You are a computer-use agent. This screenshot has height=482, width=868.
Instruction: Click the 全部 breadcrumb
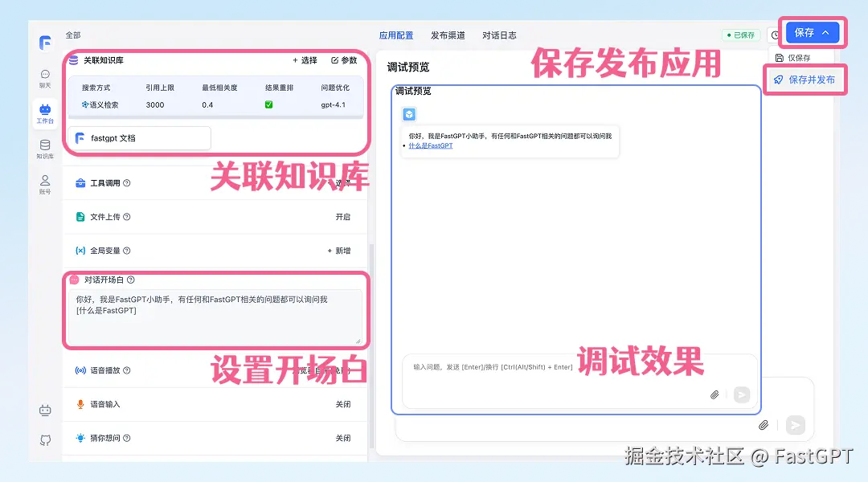tap(73, 35)
